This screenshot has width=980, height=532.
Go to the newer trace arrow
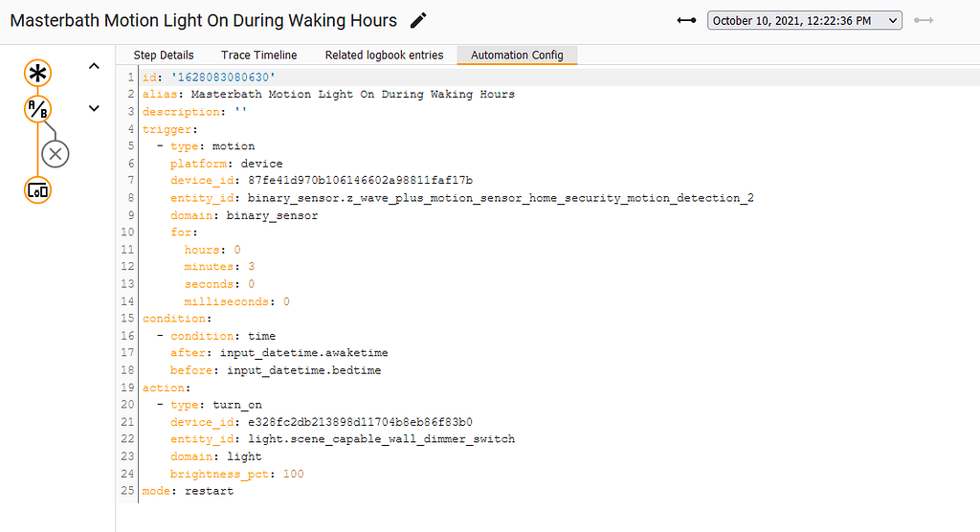924,21
